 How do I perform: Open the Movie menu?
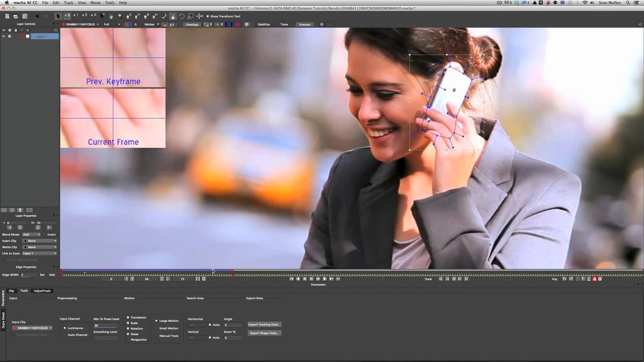tap(95, 3)
